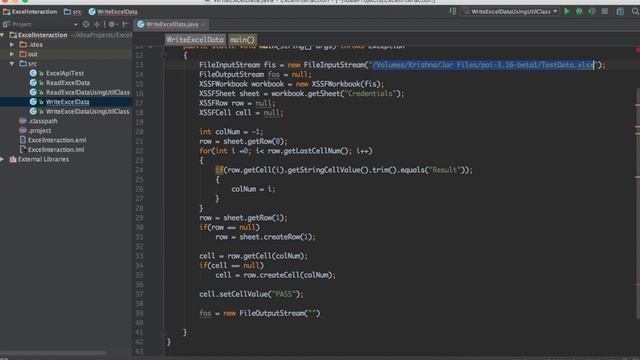Image resolution: width=640 pixels, height=360 pixels.
Task: Open the Project view type dropdown
Action: pyautogui.click(x=76, y=24)
